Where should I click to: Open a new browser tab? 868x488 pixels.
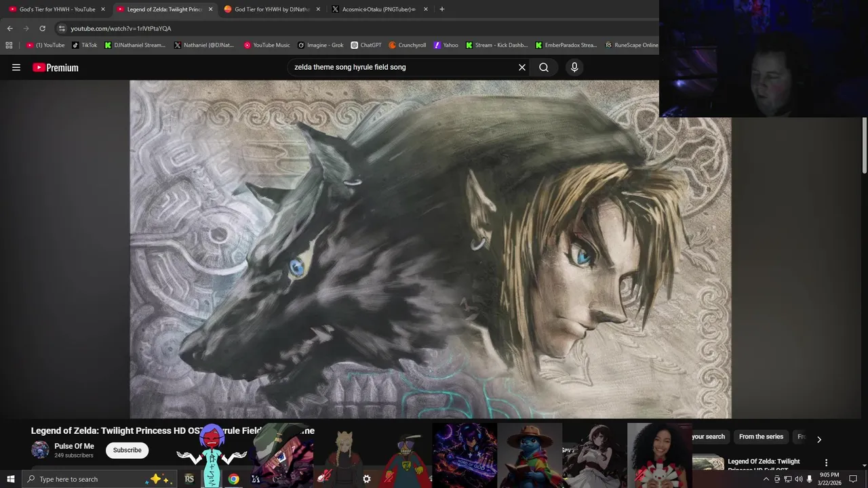pos(441,9)
